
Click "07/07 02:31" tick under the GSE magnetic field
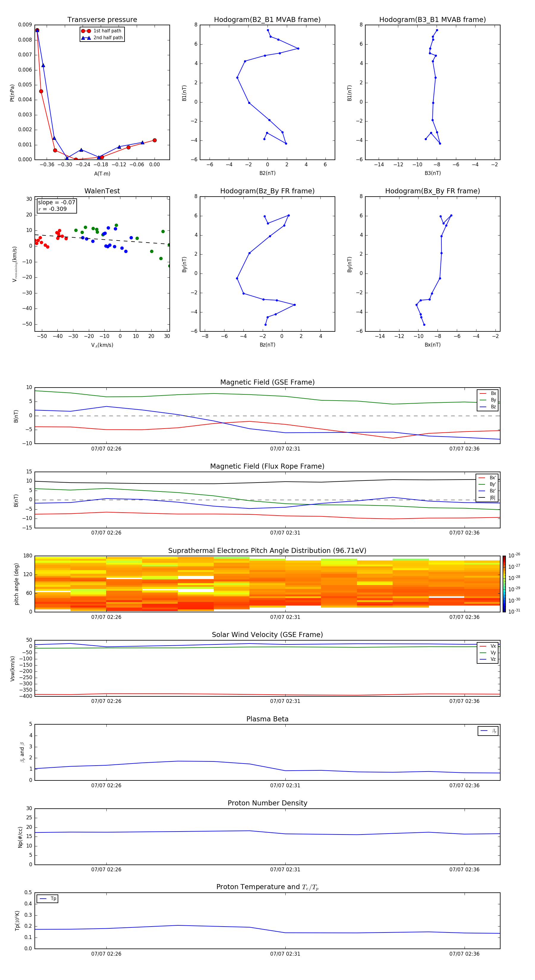(285, 449)
